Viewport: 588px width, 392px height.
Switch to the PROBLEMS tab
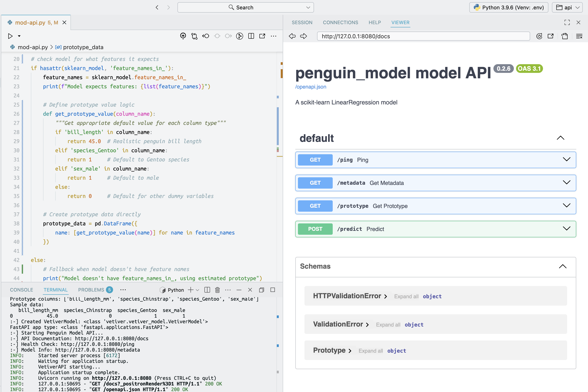point(91,290)
